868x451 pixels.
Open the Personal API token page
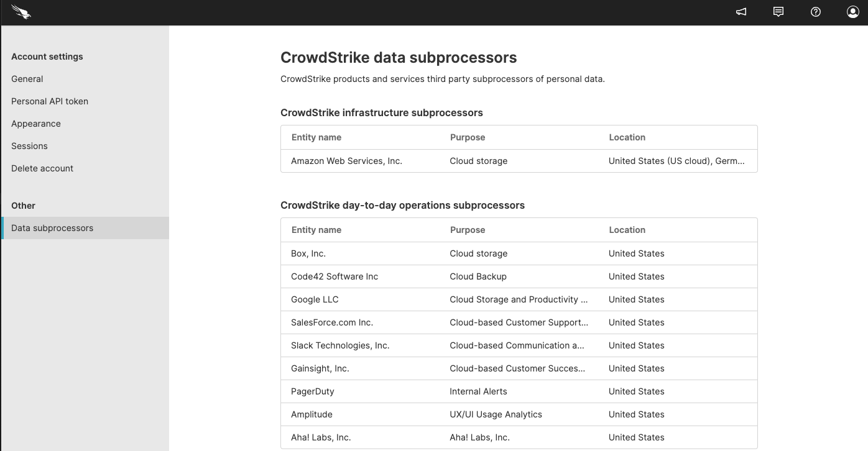pyautogui.click(x=50, y=101)
